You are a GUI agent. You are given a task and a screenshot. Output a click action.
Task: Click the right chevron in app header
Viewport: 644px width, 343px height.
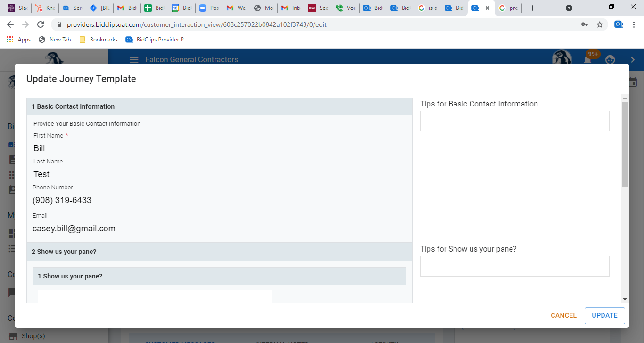(633, 59)
